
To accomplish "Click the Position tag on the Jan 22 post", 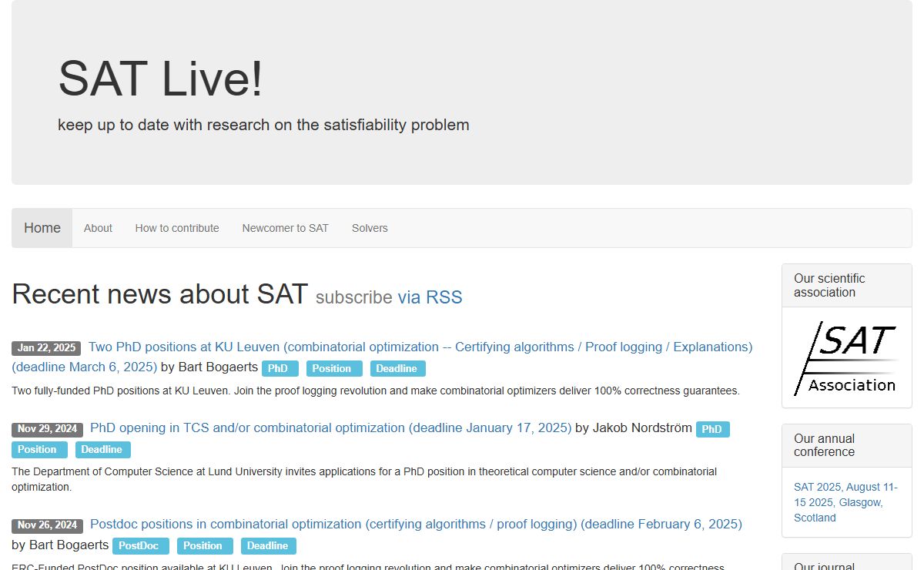I will [x=332, y=368].
